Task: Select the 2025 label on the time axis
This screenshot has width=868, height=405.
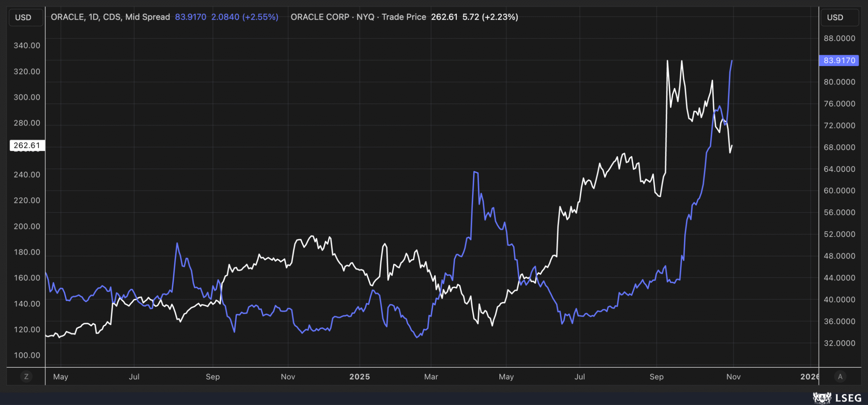Action: [x=360, y=377]
